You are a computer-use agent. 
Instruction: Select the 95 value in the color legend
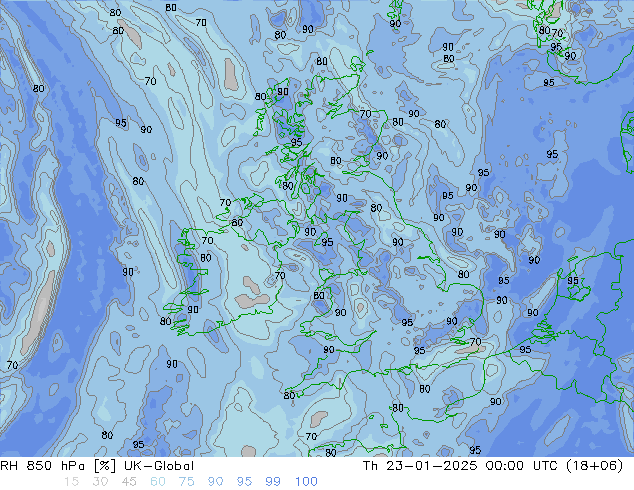click(x=244, y=482)
